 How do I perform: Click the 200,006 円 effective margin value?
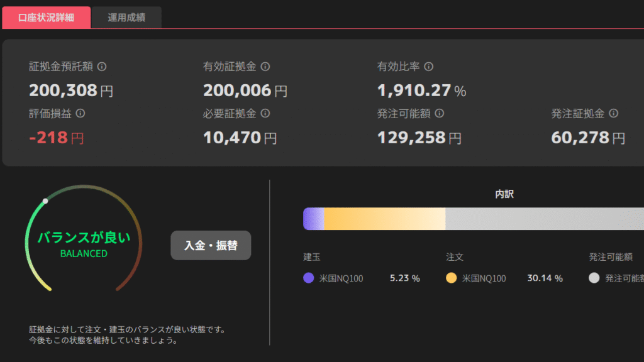[245, 90]
